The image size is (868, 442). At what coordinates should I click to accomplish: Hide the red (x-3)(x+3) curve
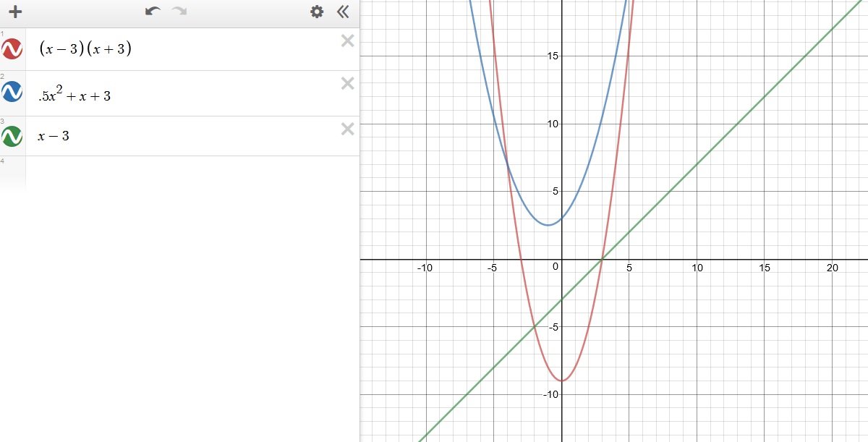12,49
